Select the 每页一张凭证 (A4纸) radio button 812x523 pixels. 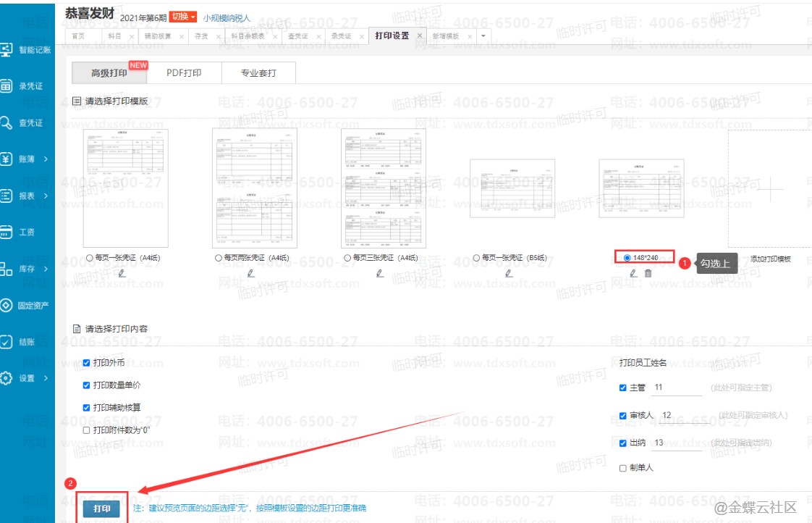pyautogui.click(x=90, y=258)
